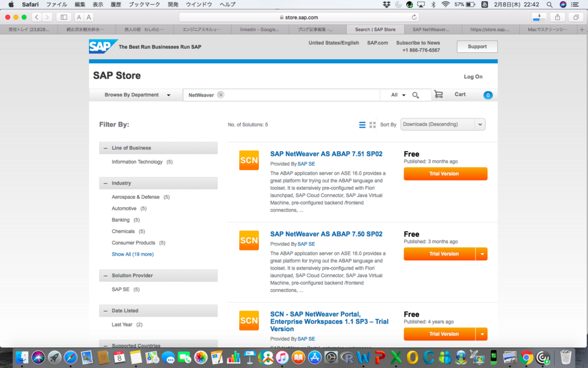This screenshot has width=588, height=368.
Task: Open the Browse By Department dropdown
Action: coord(137,95)
